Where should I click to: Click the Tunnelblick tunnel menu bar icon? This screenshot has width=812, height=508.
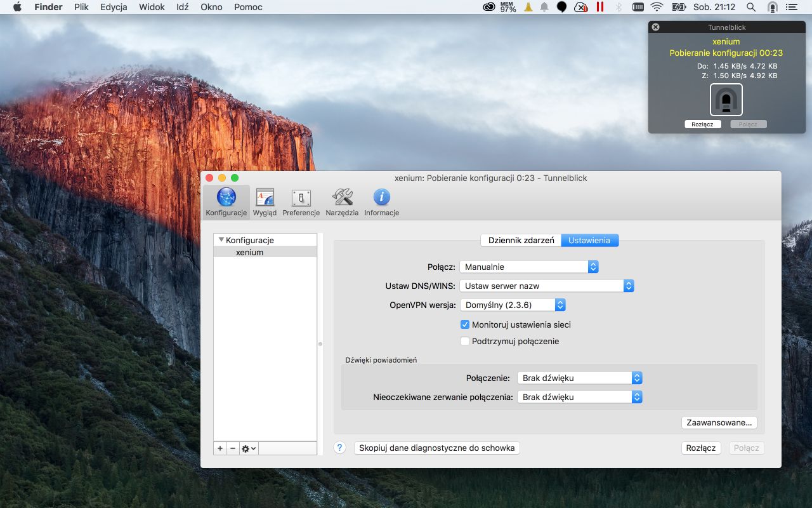click(772, 7)
